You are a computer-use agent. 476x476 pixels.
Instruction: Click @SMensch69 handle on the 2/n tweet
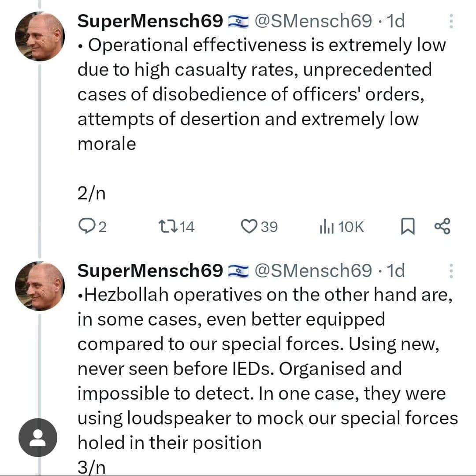click(314, 21)
